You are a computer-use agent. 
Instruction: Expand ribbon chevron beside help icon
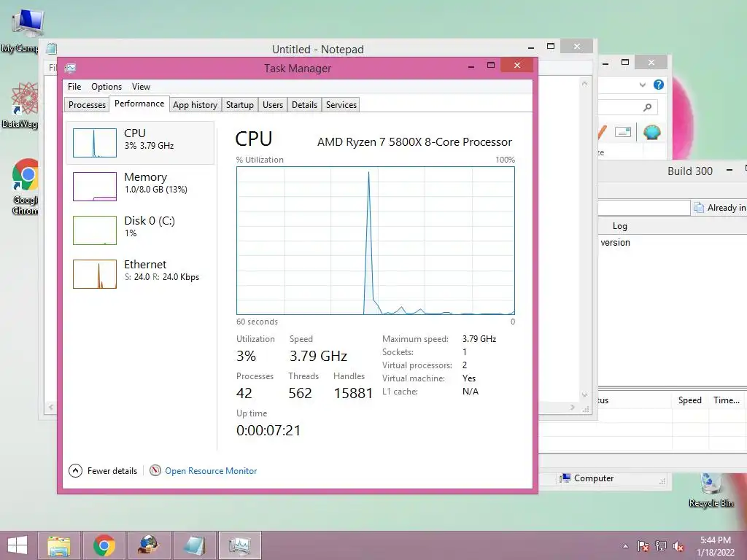(x=643, y=85)
